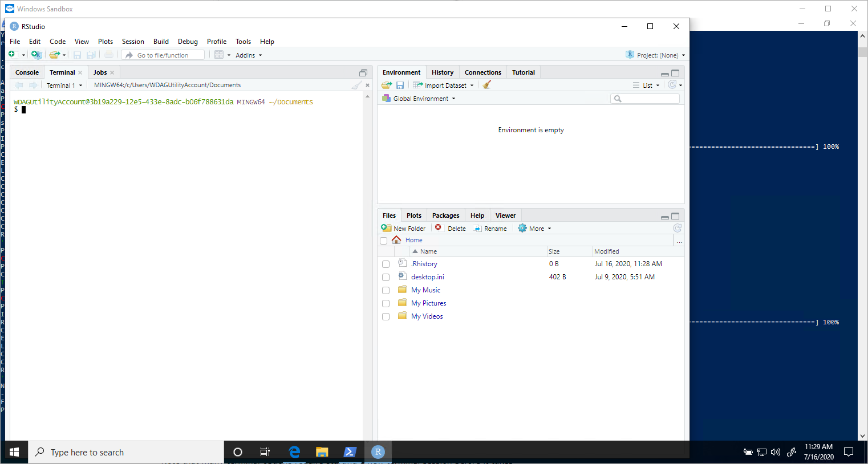Open the .Rhistory file link

tap(424, 264)
